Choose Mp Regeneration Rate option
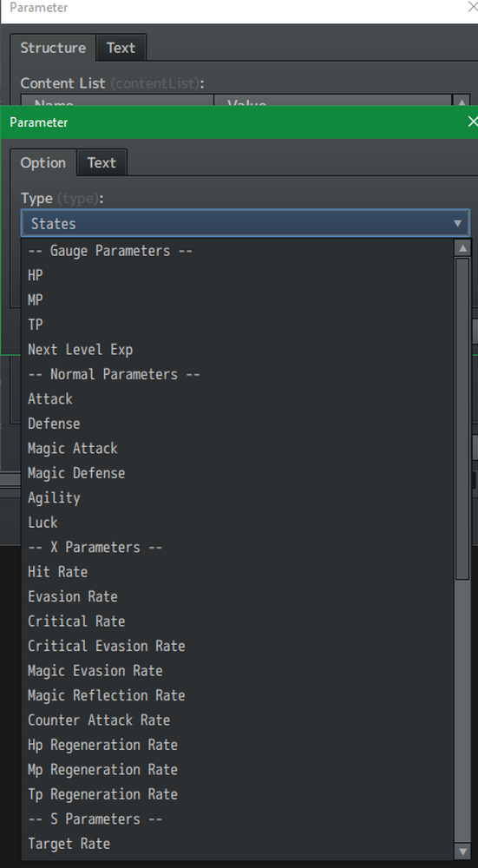 click(238, 769)
